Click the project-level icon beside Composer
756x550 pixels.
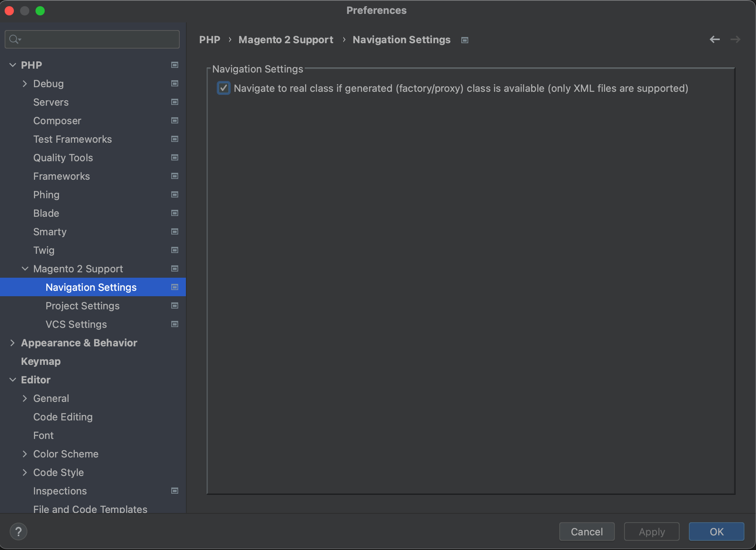175,120
